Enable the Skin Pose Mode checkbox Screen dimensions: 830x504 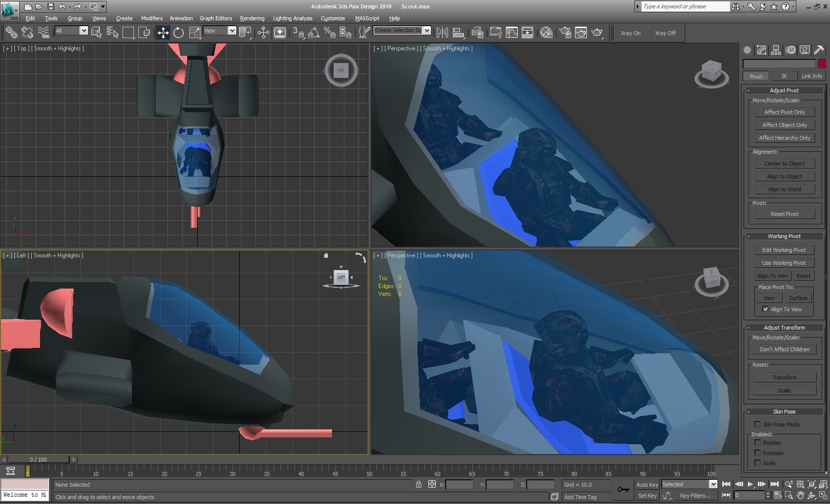click(x=757, y=424)
